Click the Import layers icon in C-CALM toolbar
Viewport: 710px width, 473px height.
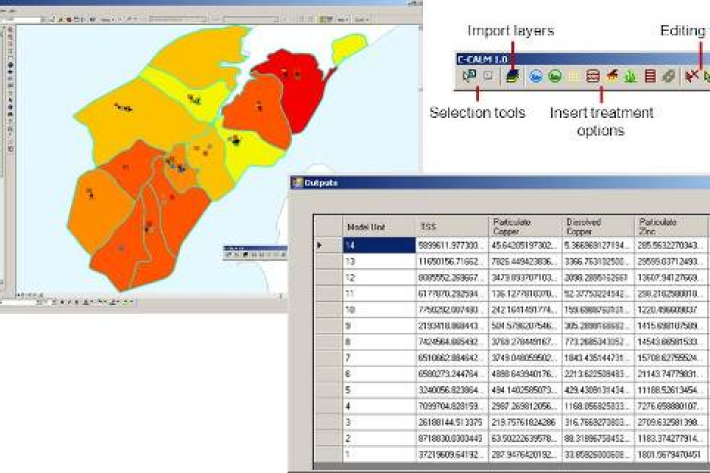pyautogui.click(x=511, y=75)
